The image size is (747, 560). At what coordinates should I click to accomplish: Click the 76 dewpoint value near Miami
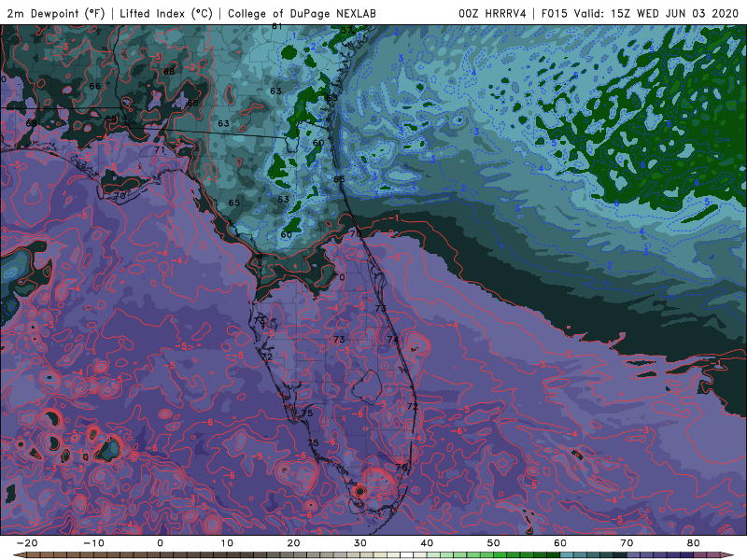pyautogui.click(x=402, y=468)
